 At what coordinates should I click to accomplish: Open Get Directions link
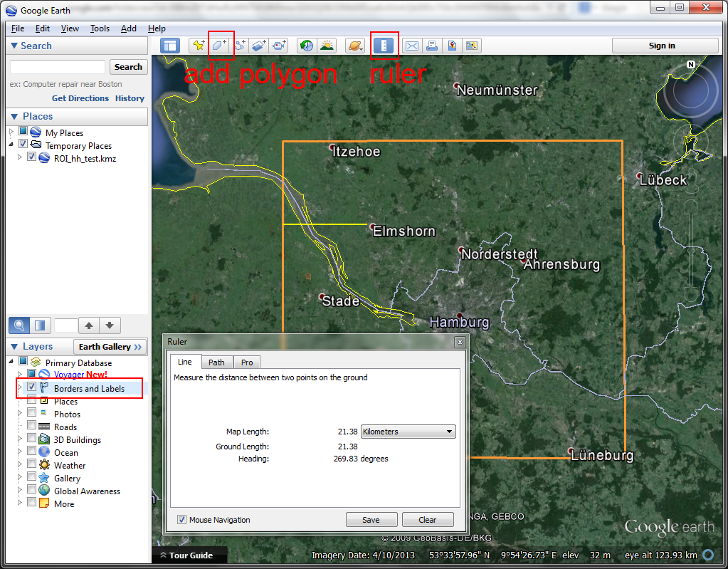[x=80, y=98]
